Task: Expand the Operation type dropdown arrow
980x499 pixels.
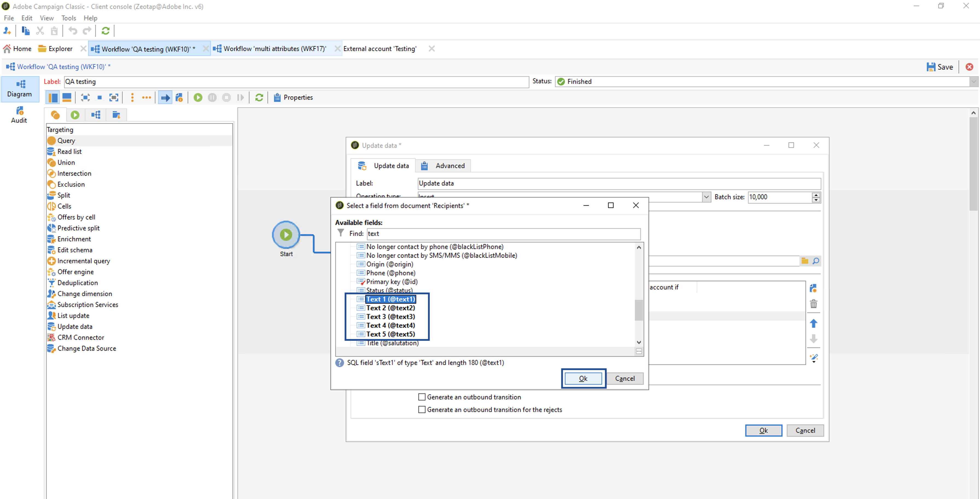Action: (706, 197)
